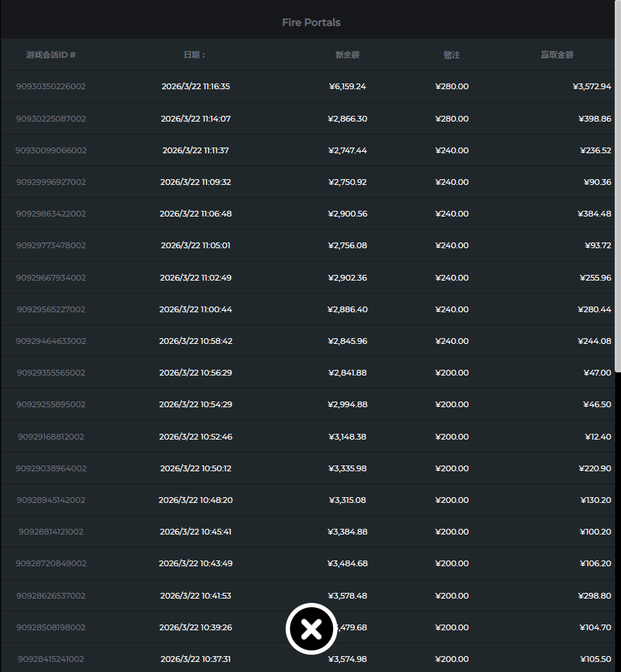Open session ID 90930350226002
This screenshot has width=621, height=672.
[x=50, y=86]
